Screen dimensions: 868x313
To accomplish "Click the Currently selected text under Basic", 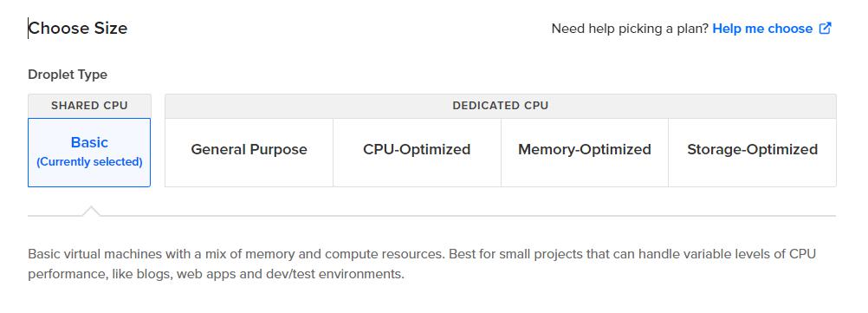I will (89, 162).
